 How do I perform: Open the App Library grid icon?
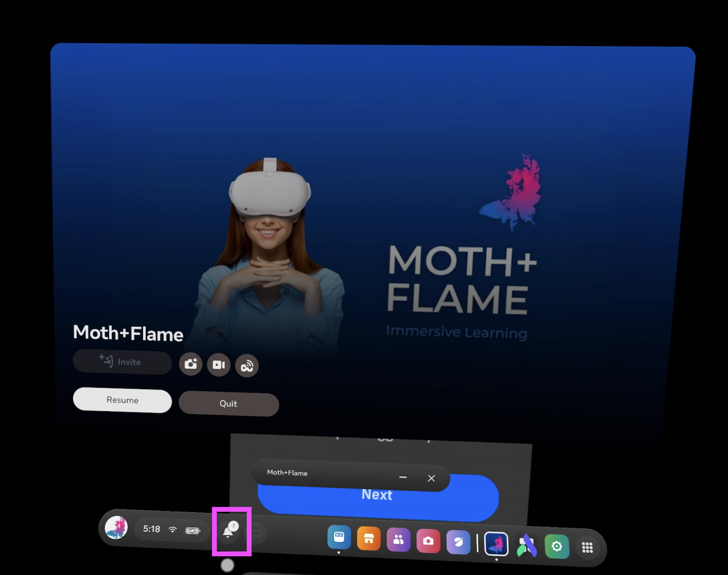point(588,548)
